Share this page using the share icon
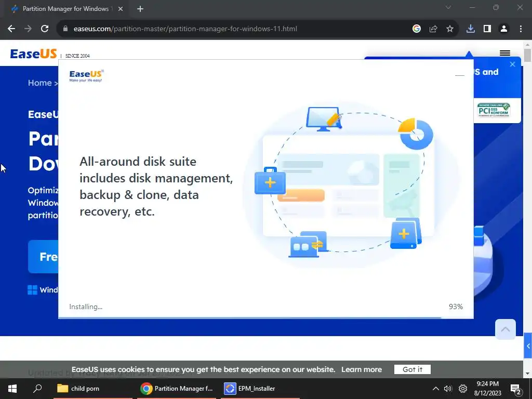The height and width of the screenshot is (399, 532). [x=433, y=29]
